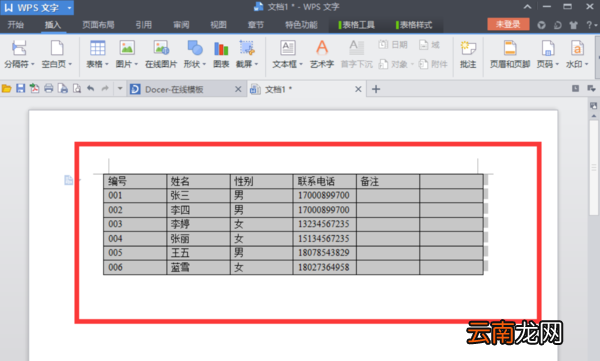The image size is (600, 361).
Task: Close the Docer-在线模板 tab
Action: click(238, 89)
